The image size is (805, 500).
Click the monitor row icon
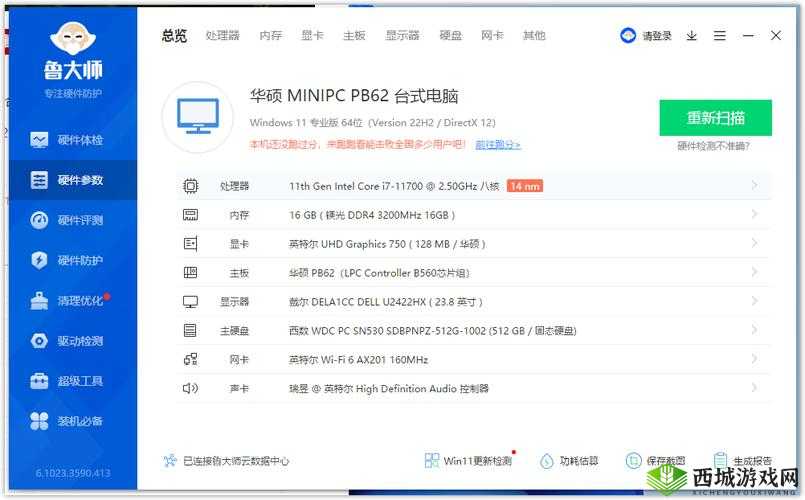click(x=190, y=302)
